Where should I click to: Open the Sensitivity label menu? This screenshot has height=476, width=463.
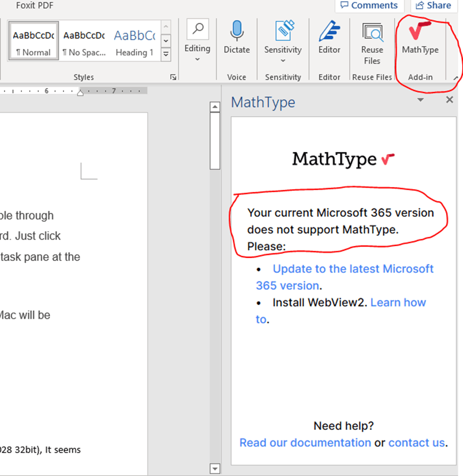[283, 42]
